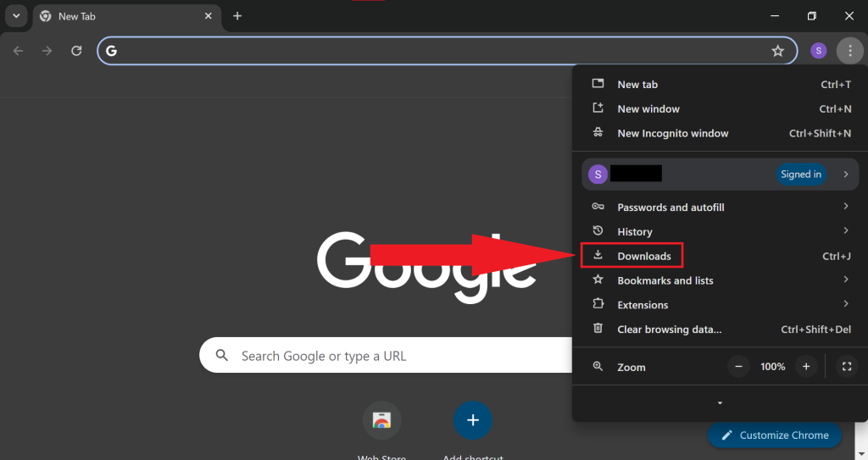The image size is (868, 460).
Task: Click the Incognito icon in menu
Action: tap(598, 132)
